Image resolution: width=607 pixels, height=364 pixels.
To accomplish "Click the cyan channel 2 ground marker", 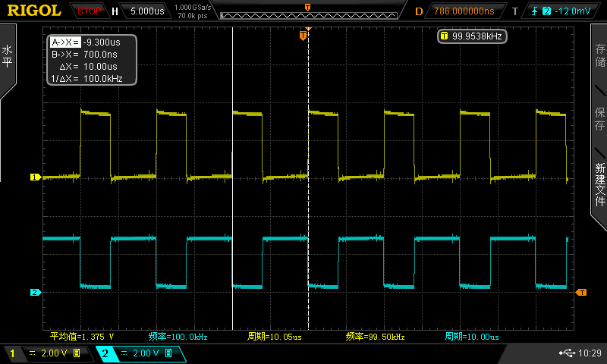I will click(34, 292).
